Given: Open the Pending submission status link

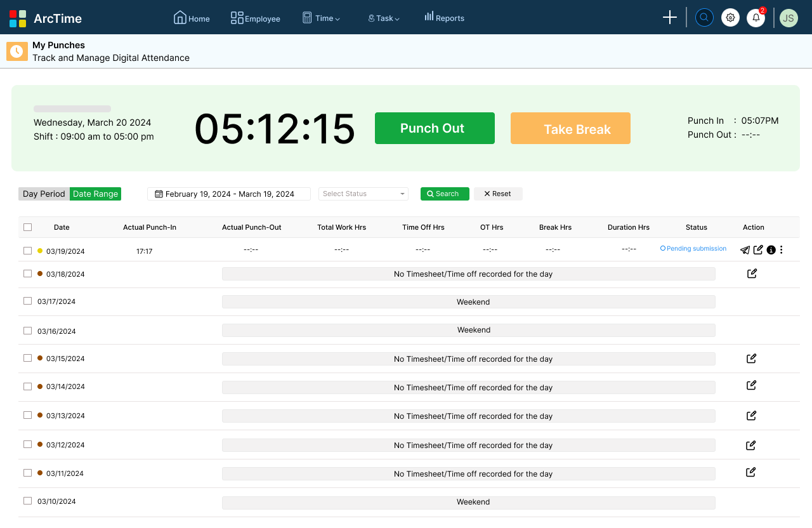Looking at the screenshot, I should coord(693,248).
